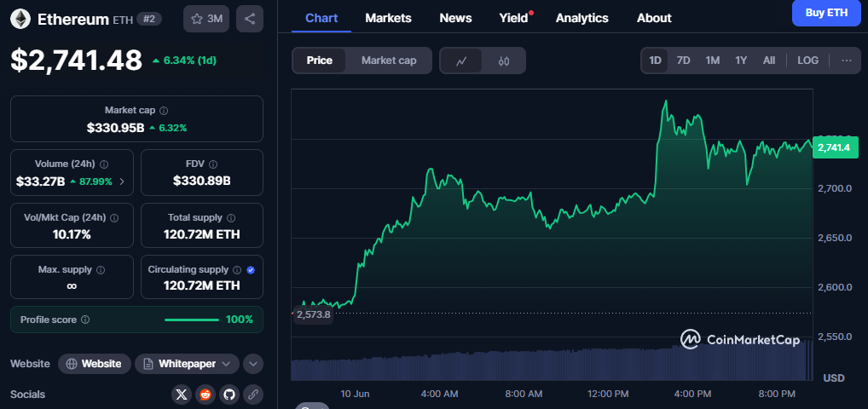Viewport: 868px width, 409px height.
Task: Select the Market cap toggle
Action: pyautogui.click(x=389, y=60)
